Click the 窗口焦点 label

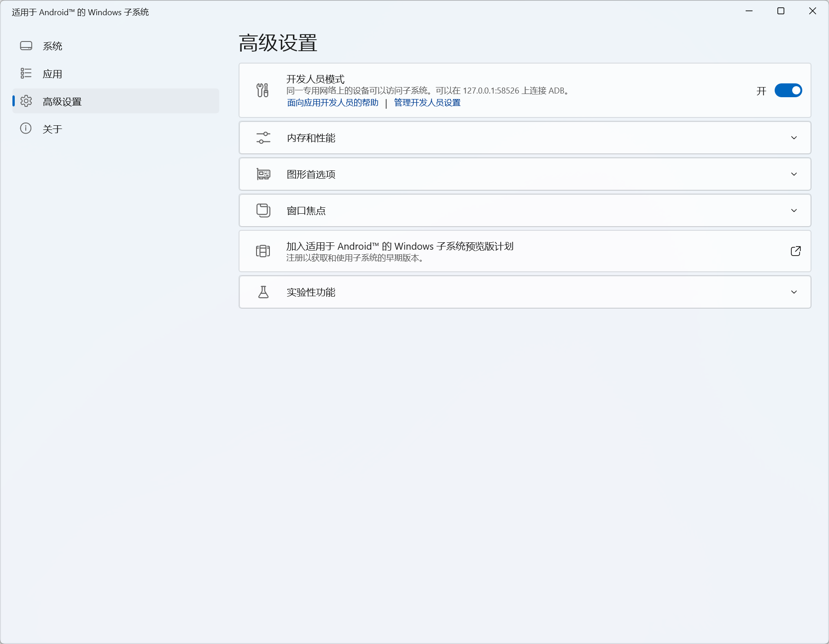pos(306,211)
